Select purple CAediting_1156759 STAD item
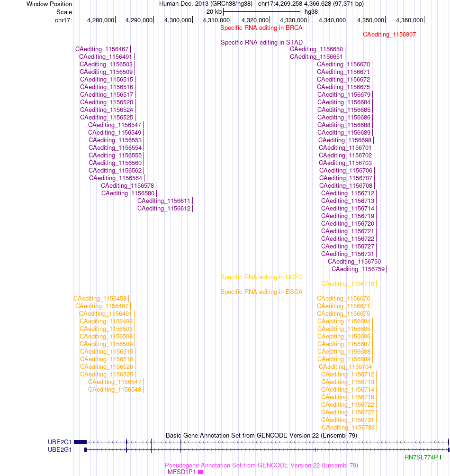Screen dimensions: 450x476 [358, 269]
